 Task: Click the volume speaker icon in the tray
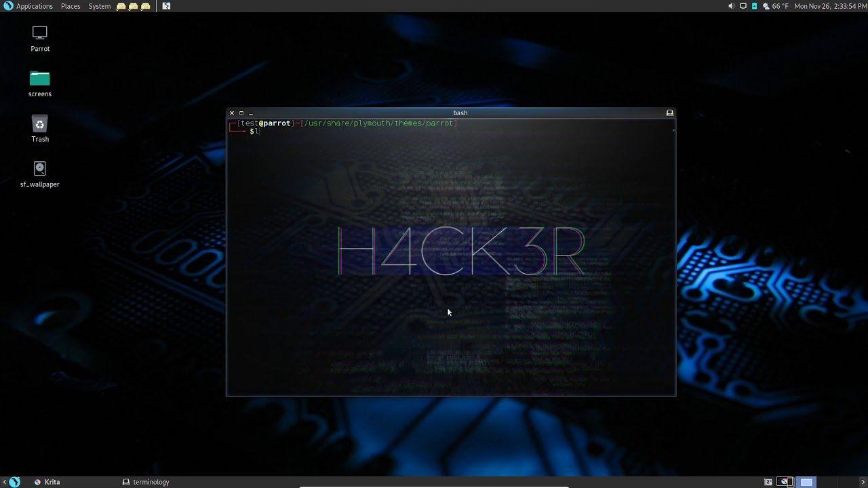point(731,6)
